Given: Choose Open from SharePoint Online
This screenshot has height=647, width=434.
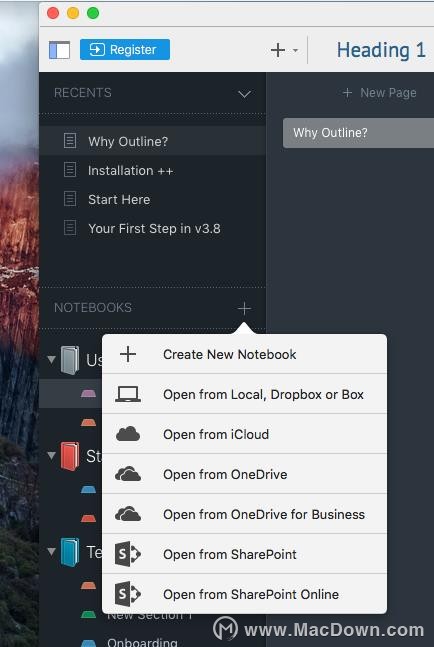Looking at the screenshot, I should (x=244, y=594).
